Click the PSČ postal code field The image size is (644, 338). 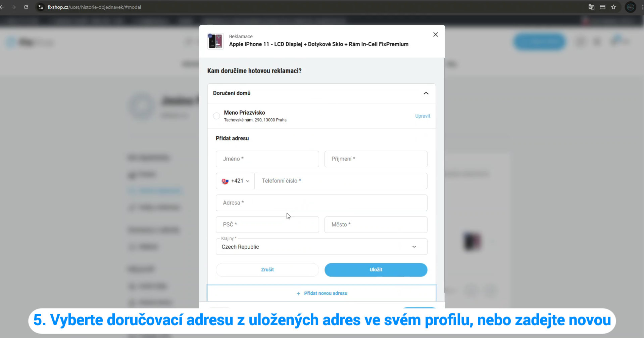click(x=267, y=225)
